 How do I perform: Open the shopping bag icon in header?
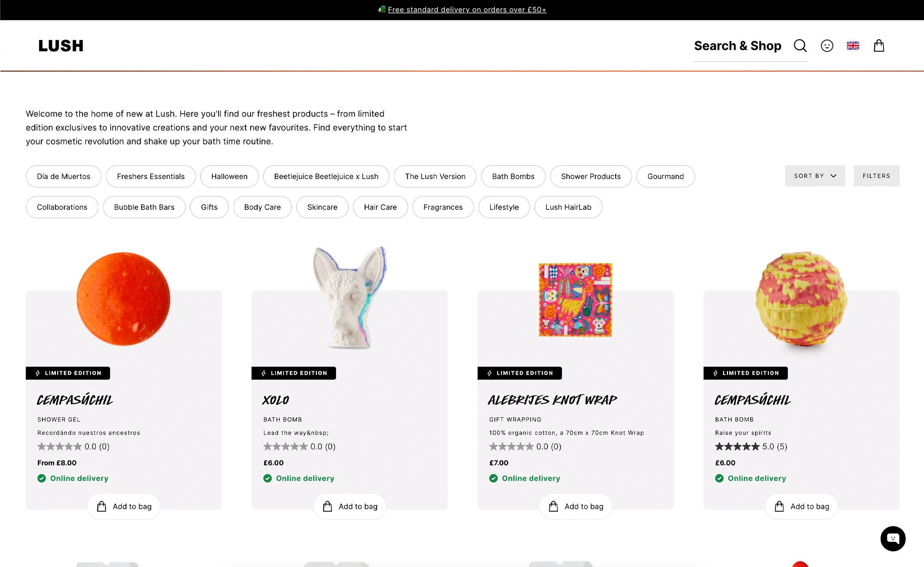(x=879, y=46)
